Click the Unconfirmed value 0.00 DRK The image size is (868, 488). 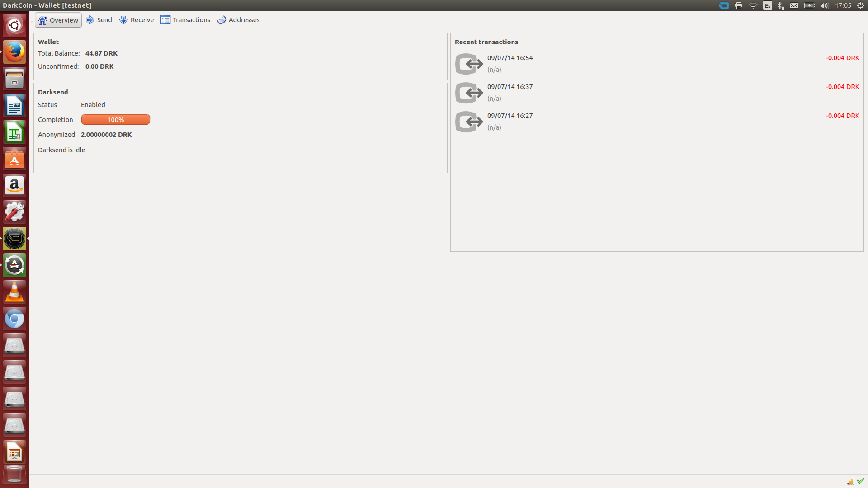99,66
